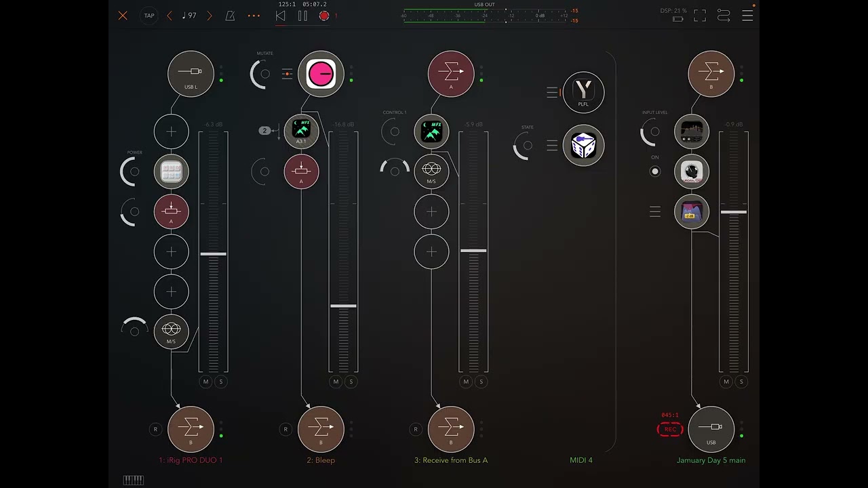This screenshot has height=488, width=868.
Task: Open the Bus A send in channel 1
Action: click(x=172, y=211)
